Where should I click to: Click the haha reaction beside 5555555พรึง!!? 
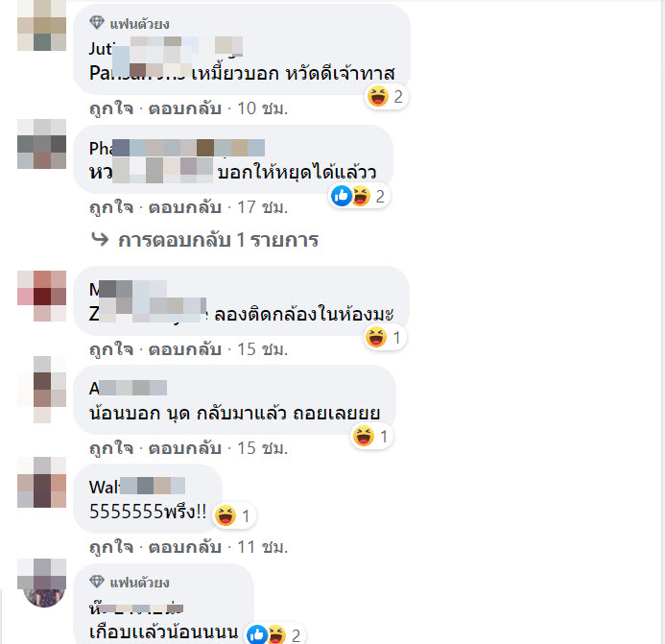coord(233,516)
